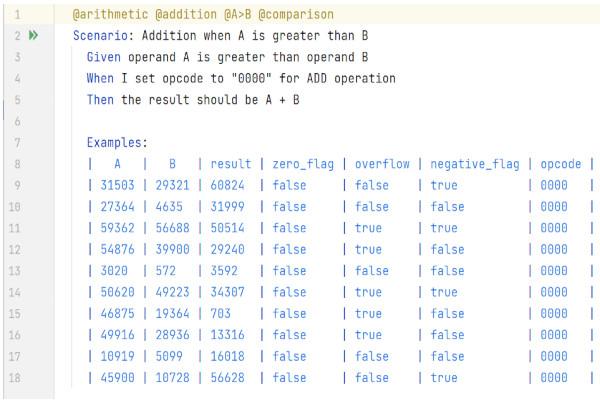Click the @arithmetic tag

coord(109,15)
